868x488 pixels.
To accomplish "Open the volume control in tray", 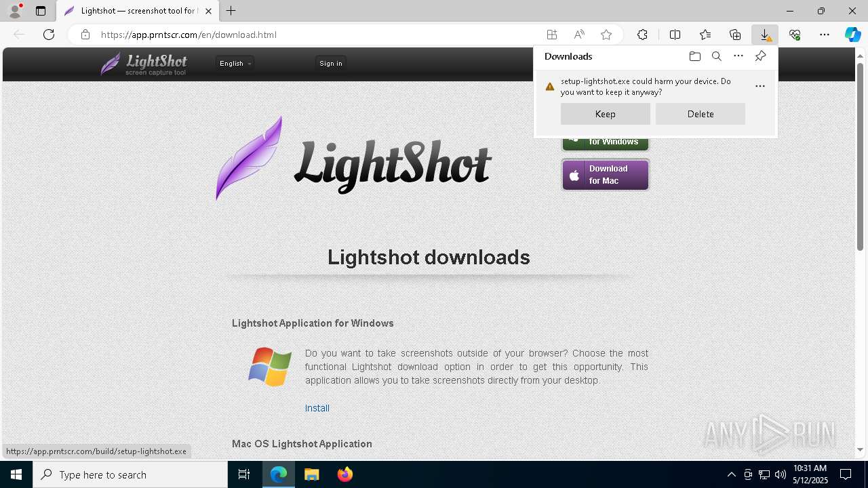I will [x=781, y=474].
